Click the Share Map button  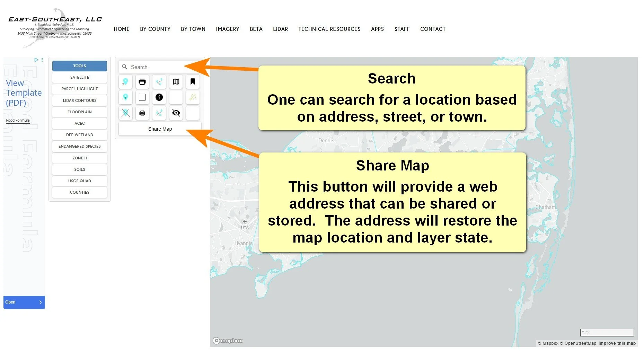[x=160, y=129]
